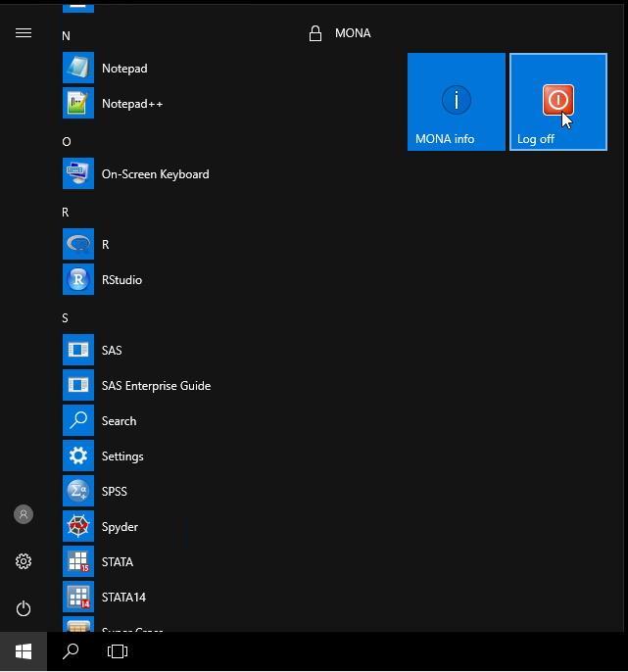Viewport: 628px width, 672px height.
Task: Open taskbar search magnifier
Action: pyautogui.click(x=71, y=651)
